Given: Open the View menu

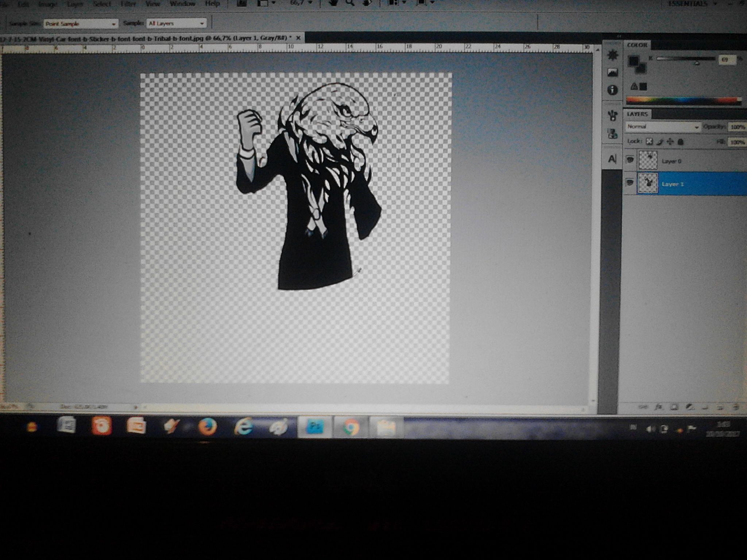Looking at the screenshot, I should click(152, 4).
